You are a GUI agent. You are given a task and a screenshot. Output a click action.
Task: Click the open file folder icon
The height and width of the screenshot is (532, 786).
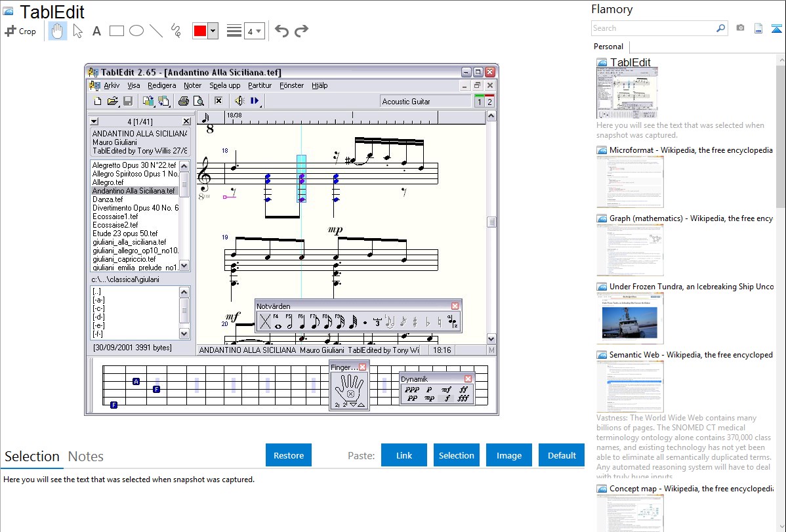113,101
